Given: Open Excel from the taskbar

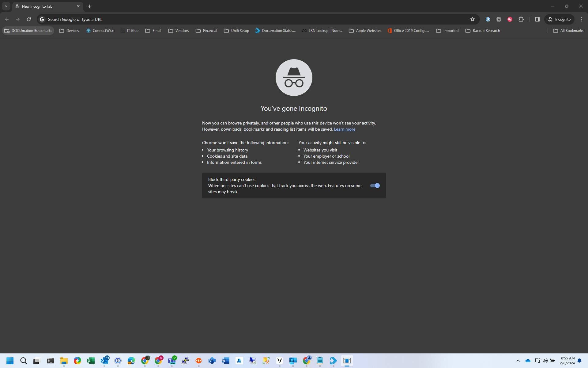Looking at the screenshot, I should point(91,361).
